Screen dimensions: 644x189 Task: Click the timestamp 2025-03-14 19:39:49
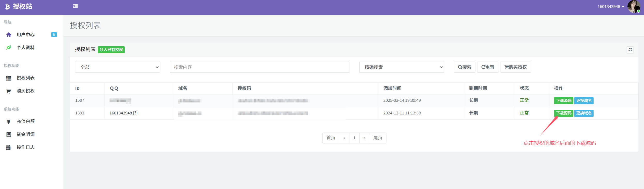point(402,100)
